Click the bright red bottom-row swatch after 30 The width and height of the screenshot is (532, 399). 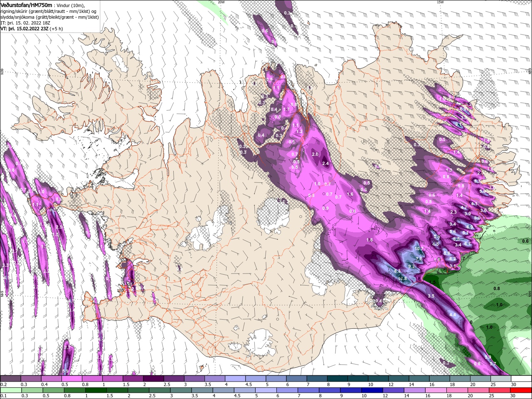521,390
